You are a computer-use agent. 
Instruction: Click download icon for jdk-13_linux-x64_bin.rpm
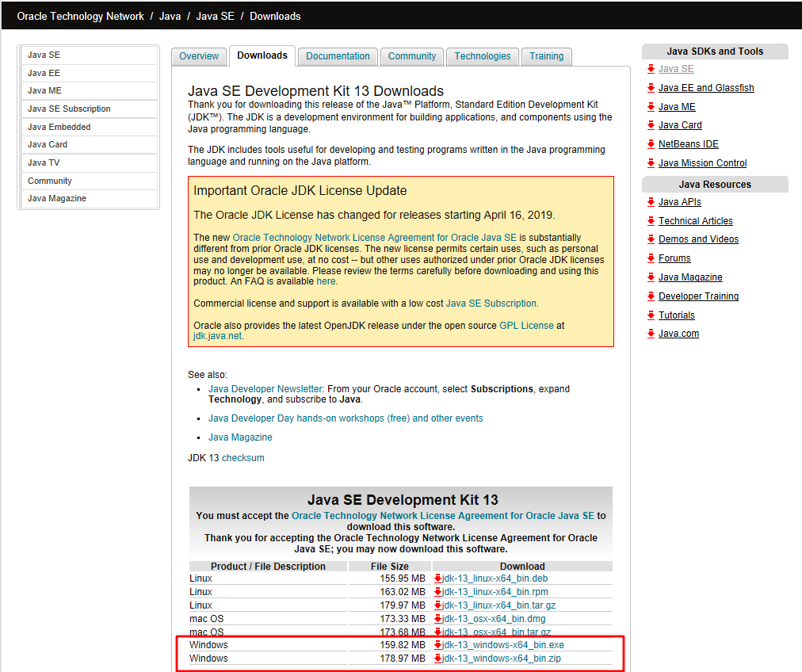pos(437,592)
